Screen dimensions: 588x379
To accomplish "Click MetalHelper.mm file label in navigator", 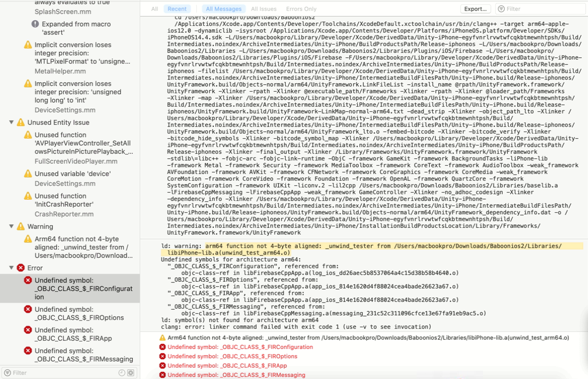I will [60, 71].
